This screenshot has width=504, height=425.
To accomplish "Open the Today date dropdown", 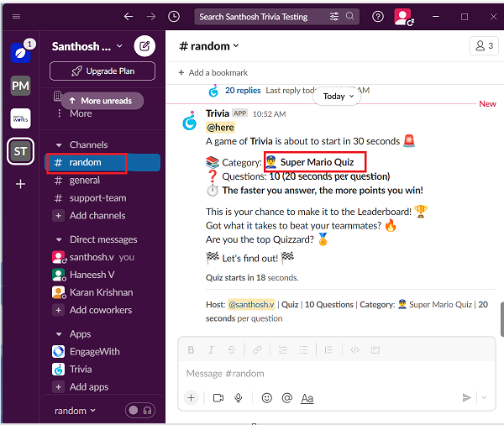I will pyautogui.click(x=337, y=96).
